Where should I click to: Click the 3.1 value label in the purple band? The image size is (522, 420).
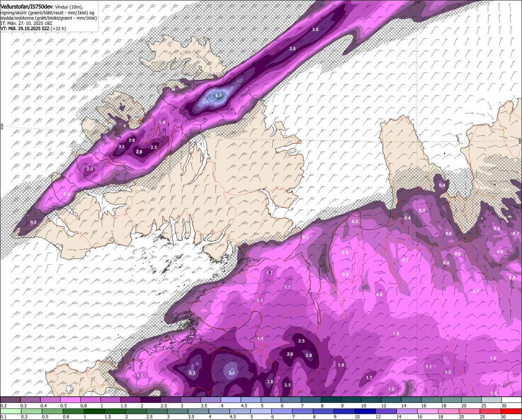click(x=122, y=146)
